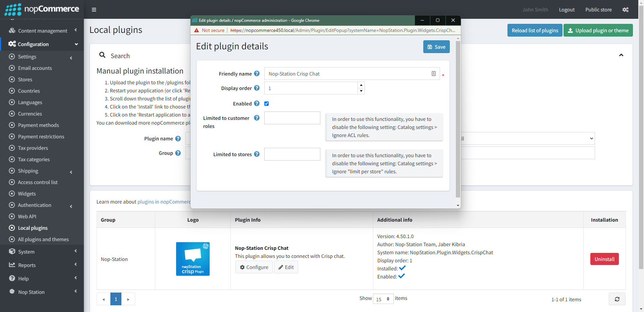Configure the Nop-Station Crisp Chat plugin

(254, 267)
